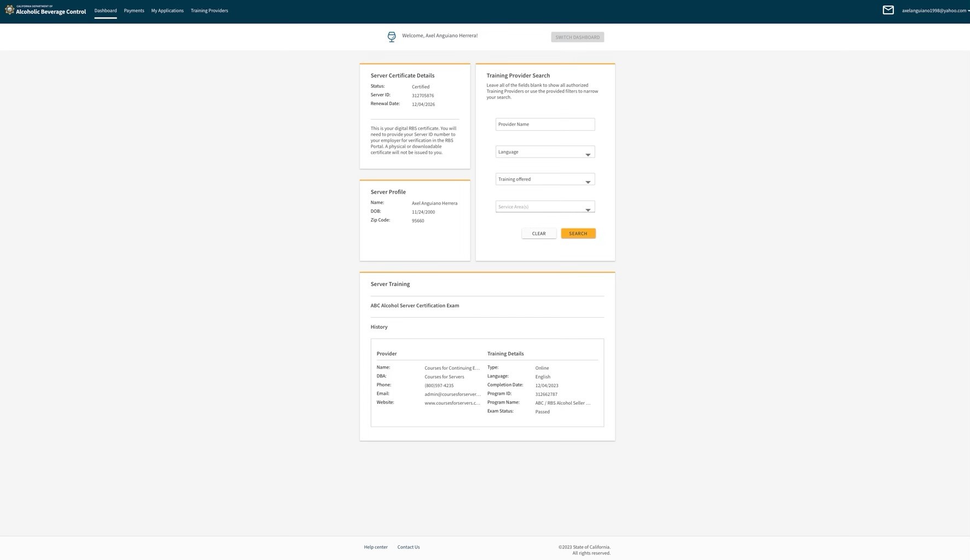Switch to the Payments tab

click(x=133, y=10)
